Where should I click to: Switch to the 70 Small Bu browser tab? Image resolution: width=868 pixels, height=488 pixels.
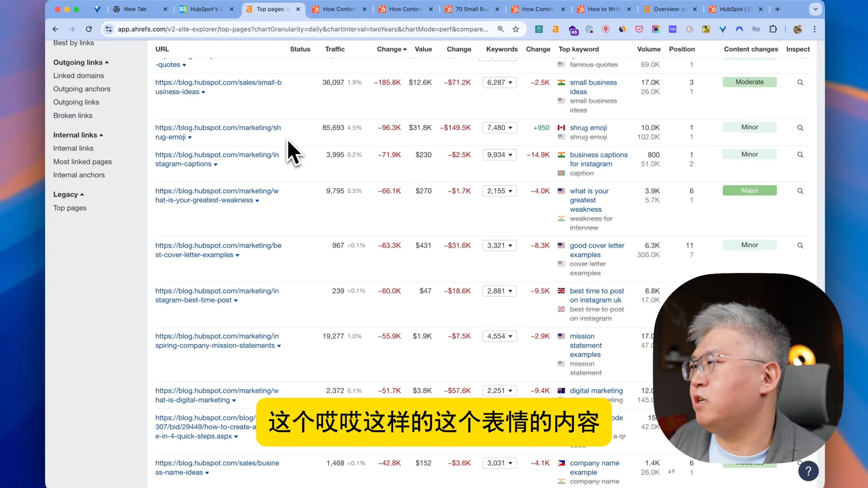pos(472,9)
